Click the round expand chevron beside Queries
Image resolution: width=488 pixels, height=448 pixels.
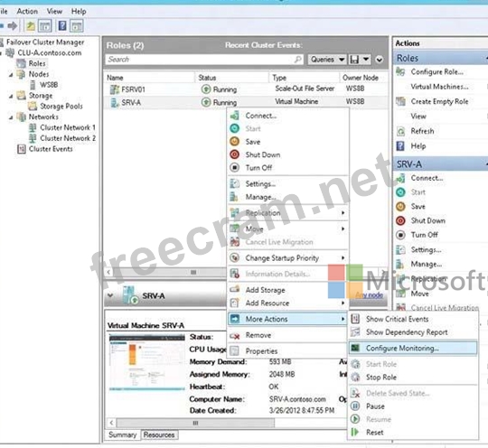(x=379, y=59)
